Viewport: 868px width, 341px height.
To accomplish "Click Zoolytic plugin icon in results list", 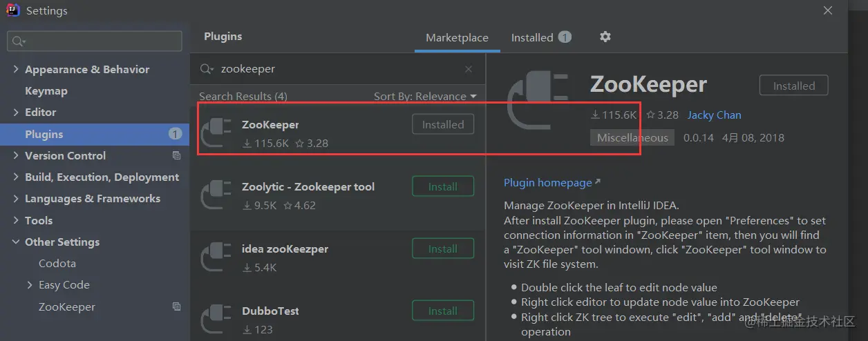I will 216,195.
